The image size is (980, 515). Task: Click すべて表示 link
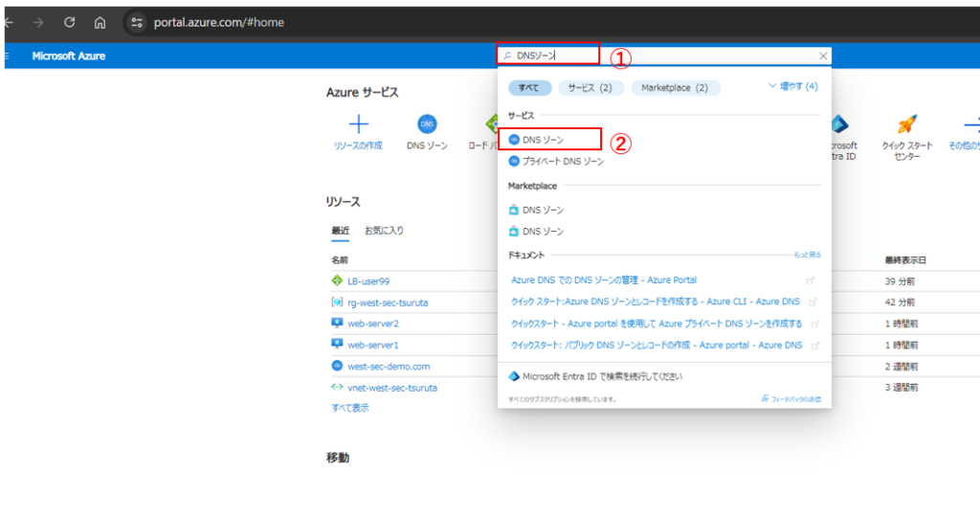tap(350, 408)
